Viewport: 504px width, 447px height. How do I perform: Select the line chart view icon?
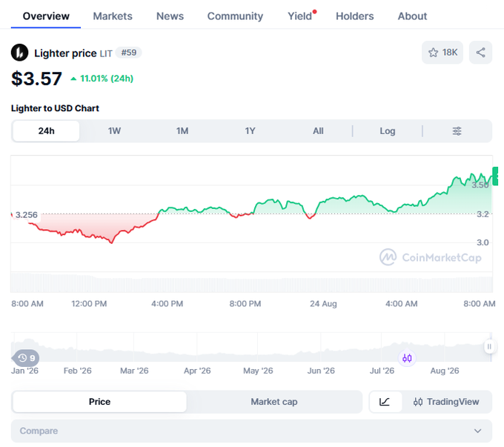click(x=385, y=402)
